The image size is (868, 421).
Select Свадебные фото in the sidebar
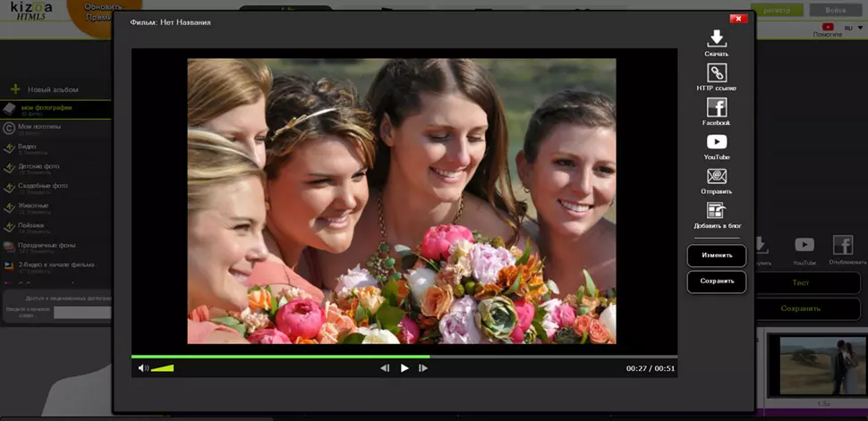point(43,186)
